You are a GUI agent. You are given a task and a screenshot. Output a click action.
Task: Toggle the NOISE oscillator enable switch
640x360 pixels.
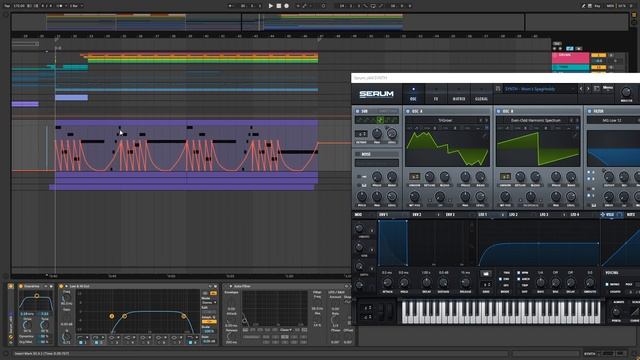click(358, 154)
